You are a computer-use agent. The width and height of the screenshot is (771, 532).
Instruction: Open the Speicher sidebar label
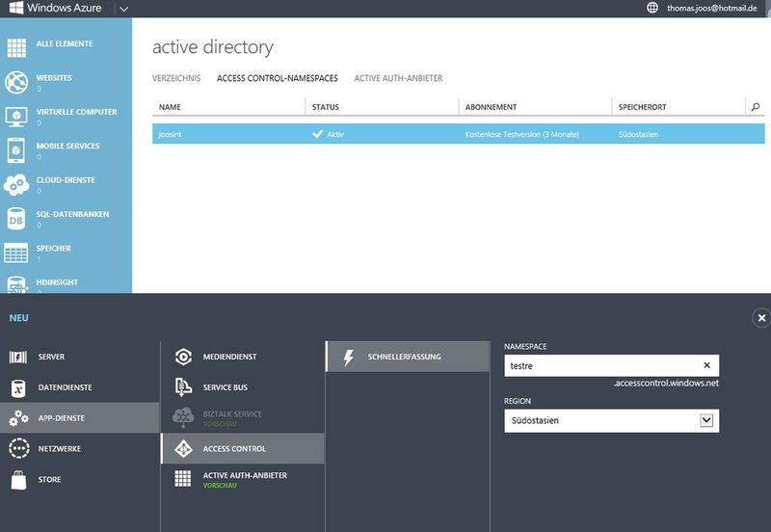(x=54, y=249)
